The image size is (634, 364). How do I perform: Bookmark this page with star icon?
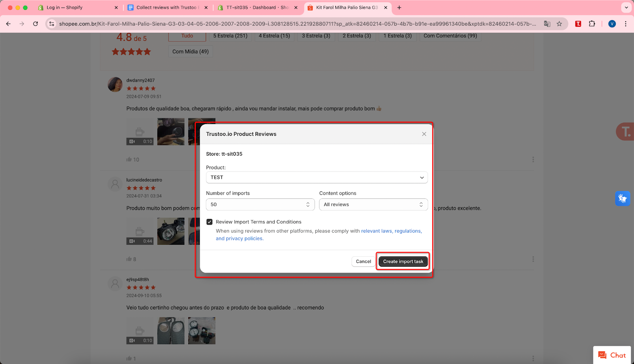(559, 24)
